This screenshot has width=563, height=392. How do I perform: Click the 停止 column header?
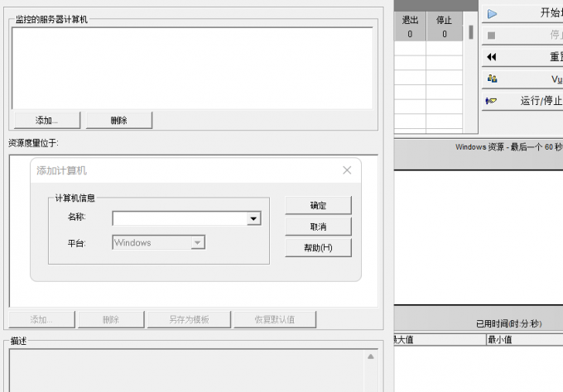[x=444, y=20]
